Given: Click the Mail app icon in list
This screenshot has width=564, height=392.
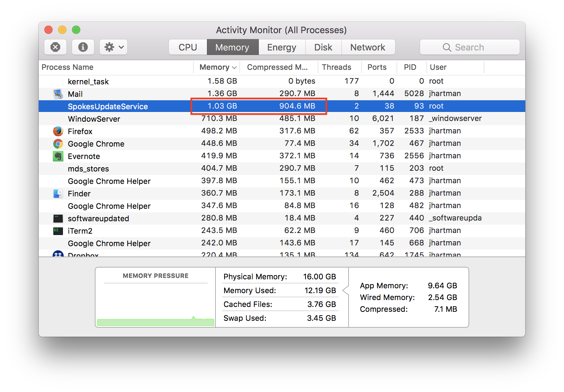Looking at the screenshot, I should [x=58, y=94].
